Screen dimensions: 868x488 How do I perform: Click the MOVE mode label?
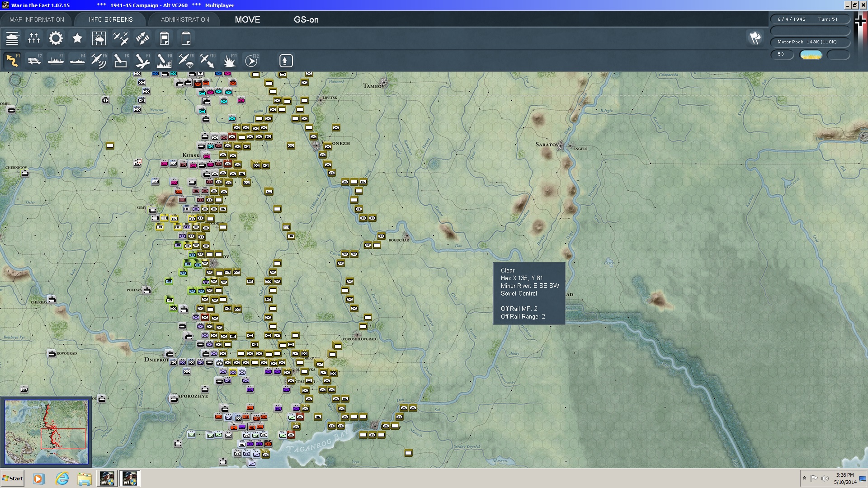[247, 20]
